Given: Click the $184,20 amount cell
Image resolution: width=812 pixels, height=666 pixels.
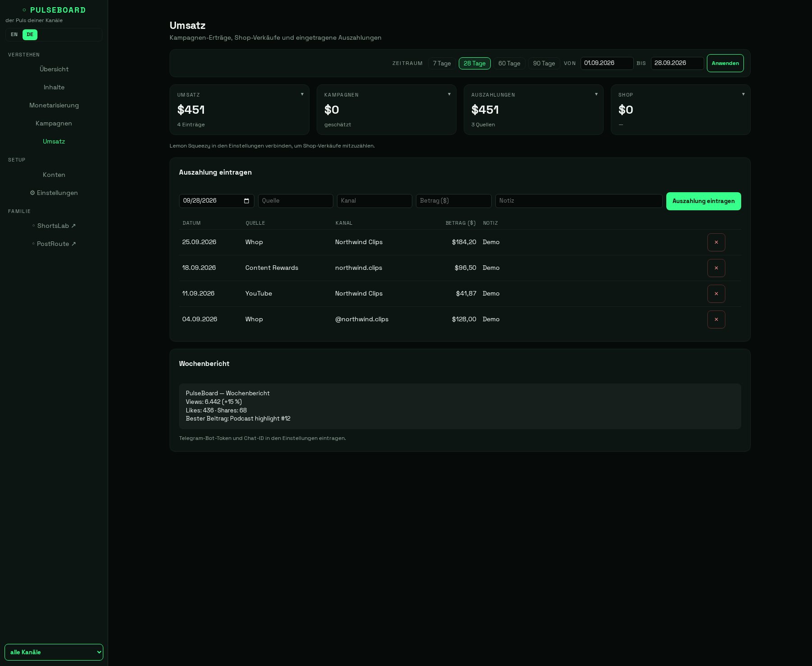Looking at the screenshot, I should click(464, 242).
